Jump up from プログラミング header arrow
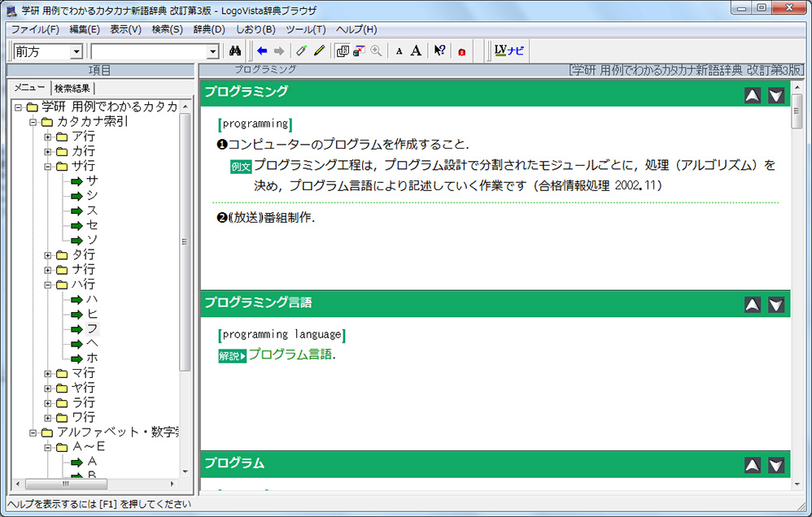 753,95
